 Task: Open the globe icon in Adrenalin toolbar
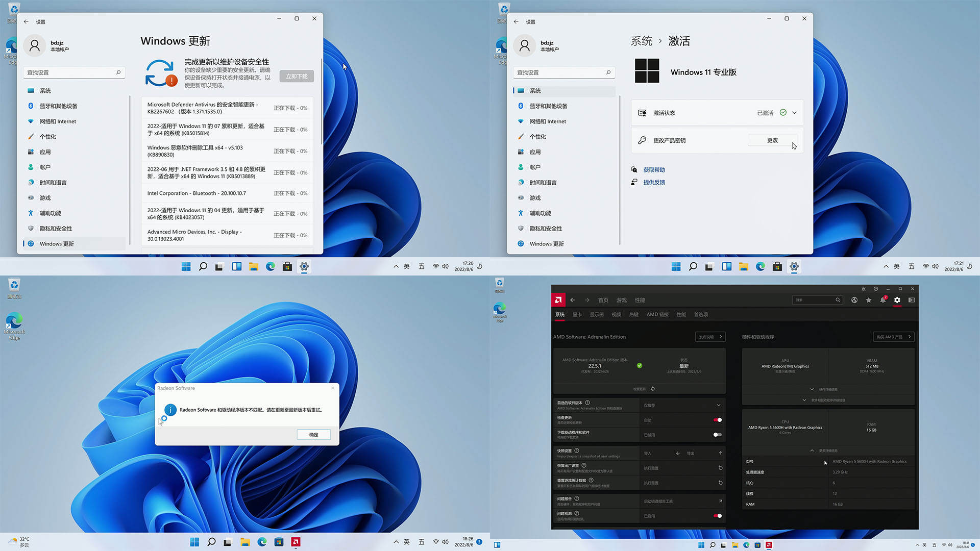click(854, 300)
